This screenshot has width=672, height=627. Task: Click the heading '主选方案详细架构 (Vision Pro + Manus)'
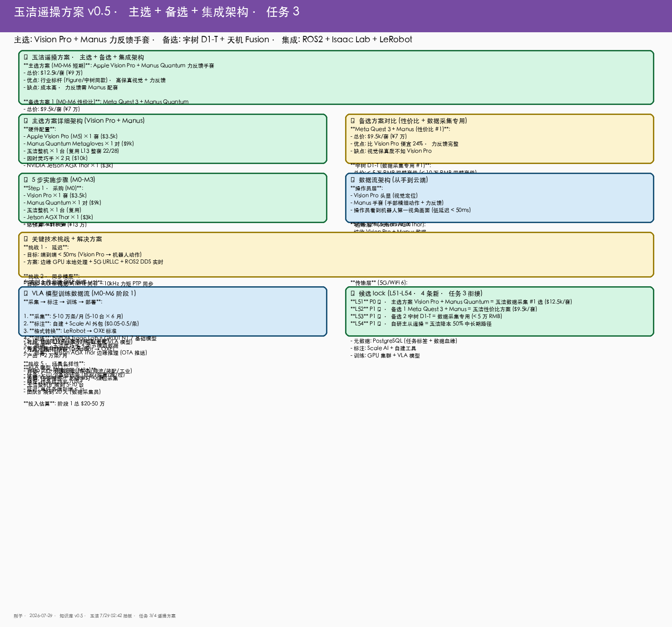[88, 121]
